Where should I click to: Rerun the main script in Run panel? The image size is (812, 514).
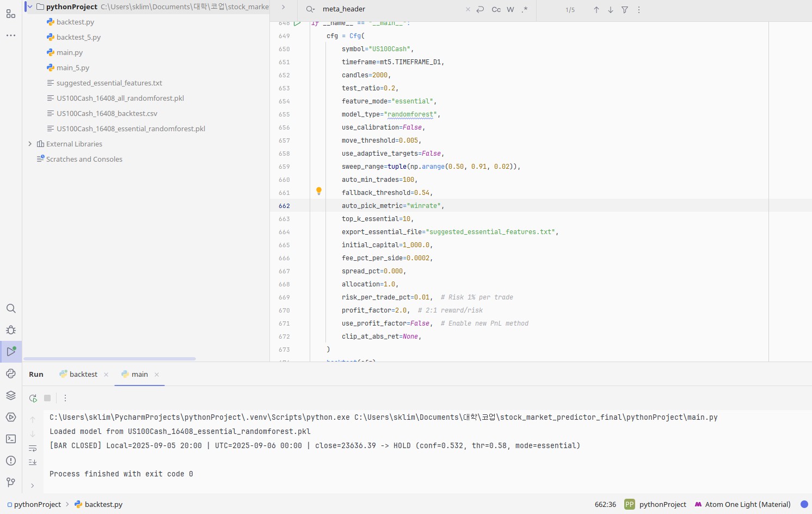click(33, 398)
